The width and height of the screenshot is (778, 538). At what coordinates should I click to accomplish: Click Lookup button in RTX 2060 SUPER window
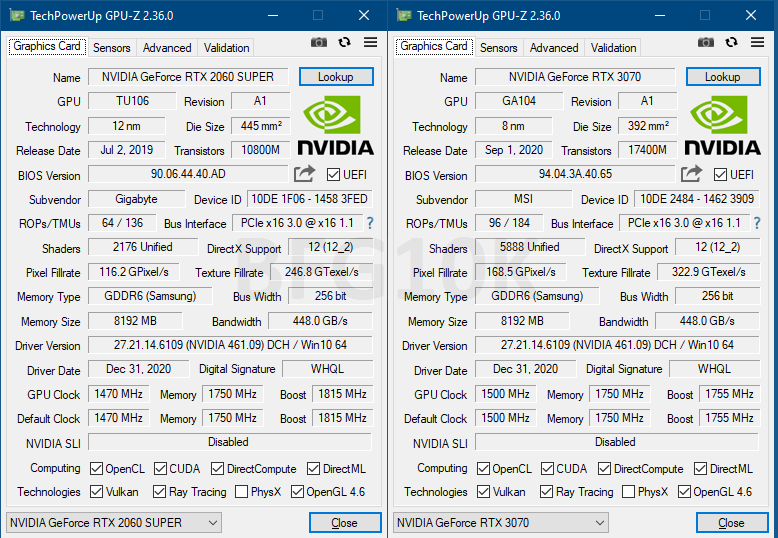coord(336,77)
